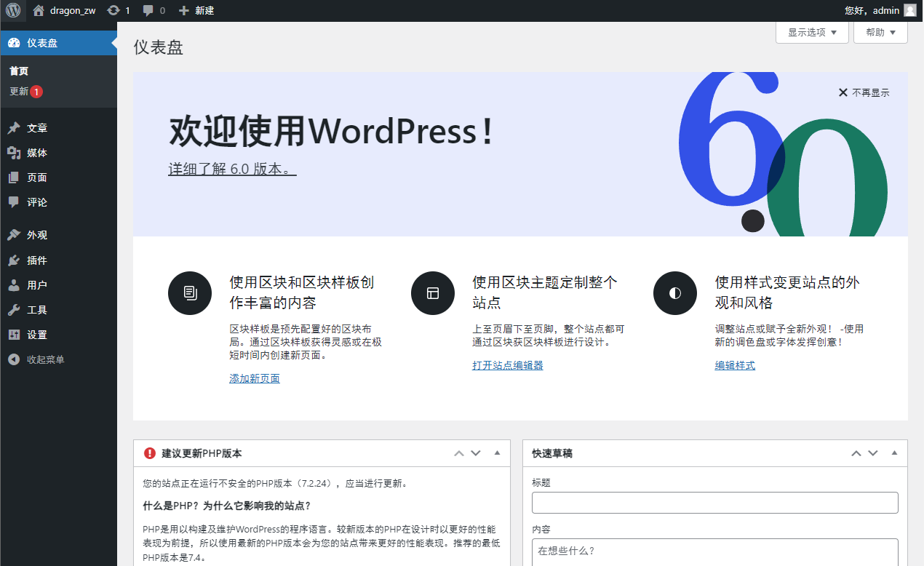Click the 插件 plug icon
The image size is (924, 566).
click(14, 260)
